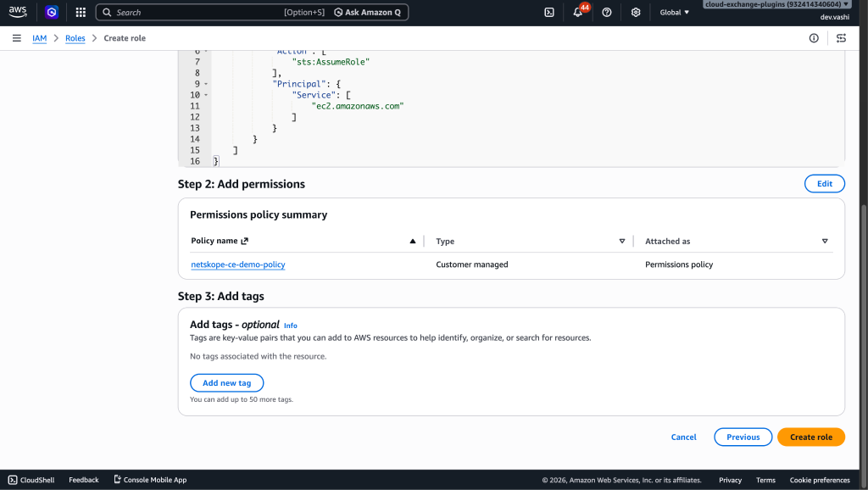Open the Terms footer link
The height and width of the screenshot is (490, 868).
click(765, 480)
